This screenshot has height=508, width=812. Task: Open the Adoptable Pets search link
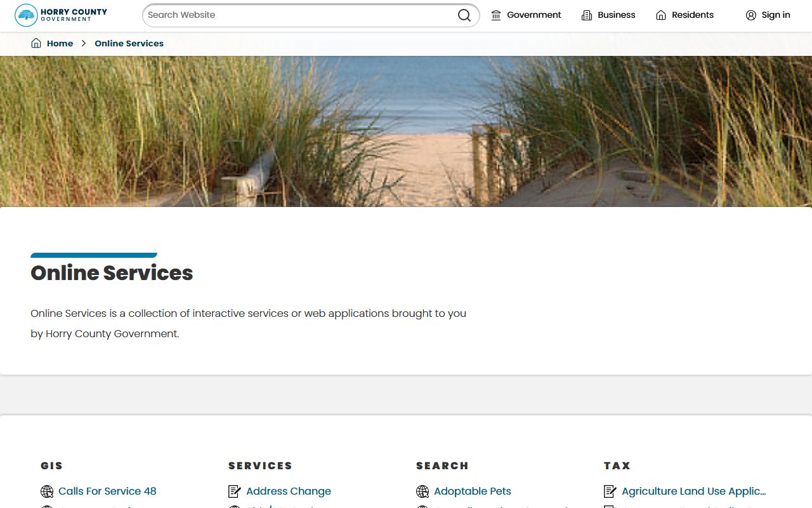coord(473,491)
